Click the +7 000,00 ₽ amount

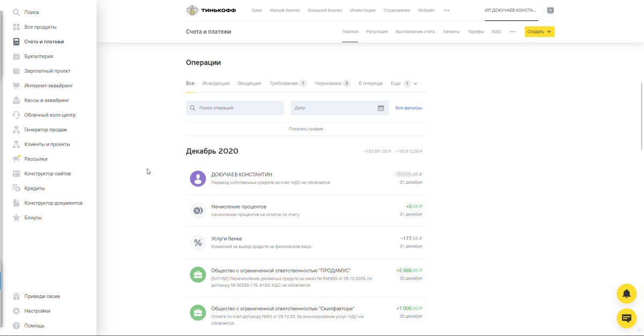[409, 308]
